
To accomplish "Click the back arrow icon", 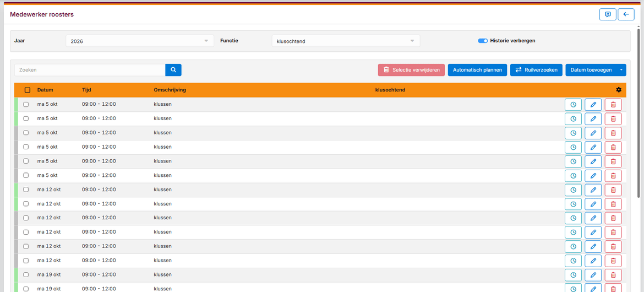I will (x=626, y=14).
